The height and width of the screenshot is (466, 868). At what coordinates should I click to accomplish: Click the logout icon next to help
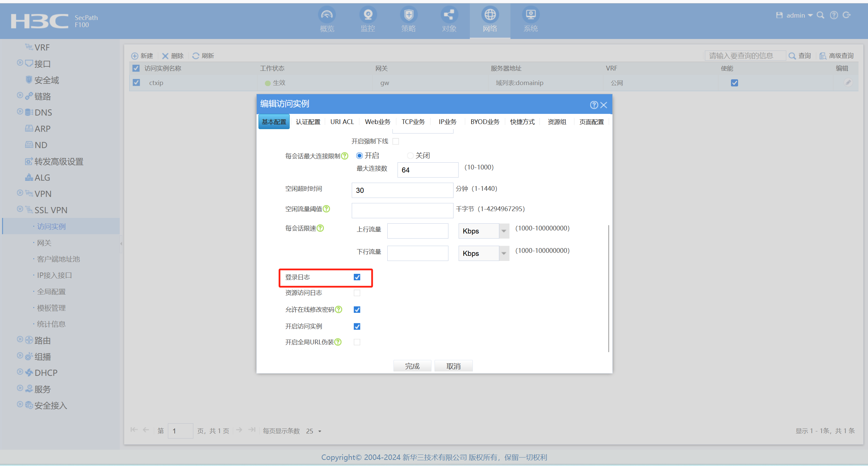[847, 15]
